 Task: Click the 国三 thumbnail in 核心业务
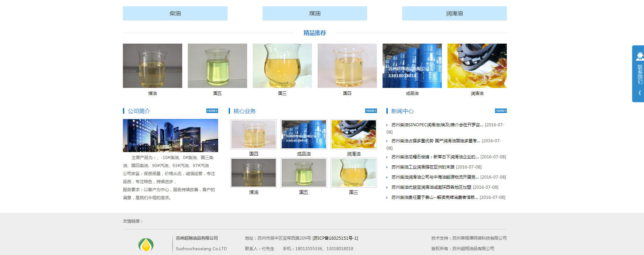point(354,173)
